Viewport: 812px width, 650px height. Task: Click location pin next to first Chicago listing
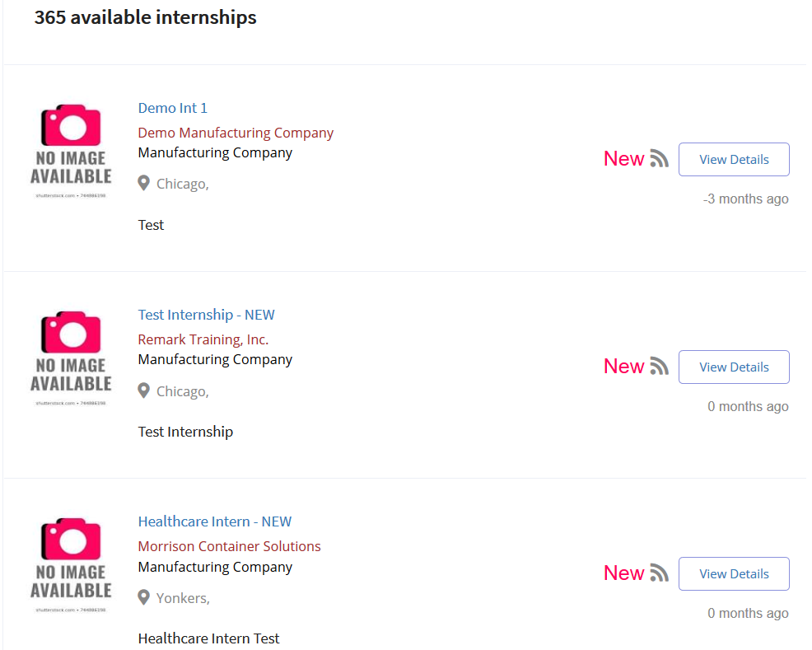point(144,184)
